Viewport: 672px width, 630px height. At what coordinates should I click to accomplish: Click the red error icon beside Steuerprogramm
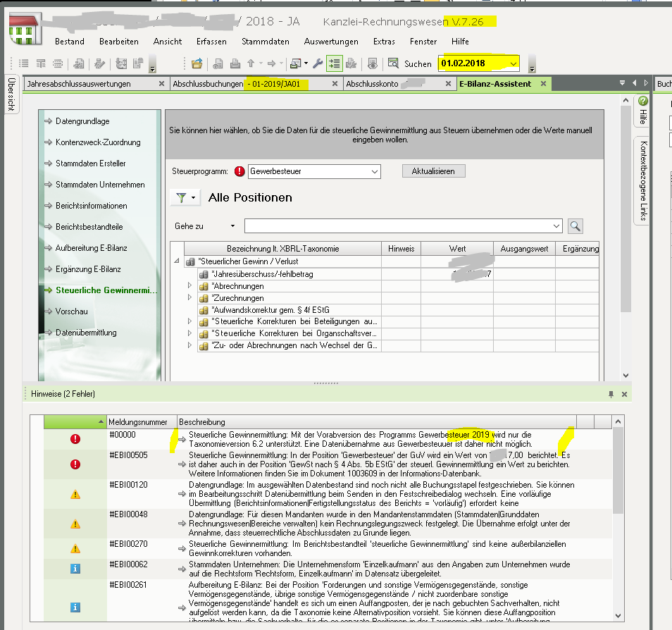click(x=239, y=171)
